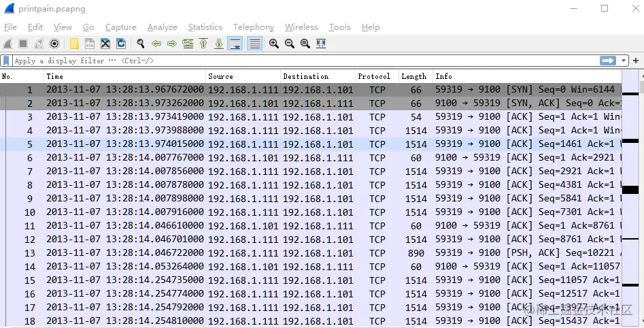Open a capture file with folder icon
The height and width of the screenshot is (328, 644).
coord(74,44)
